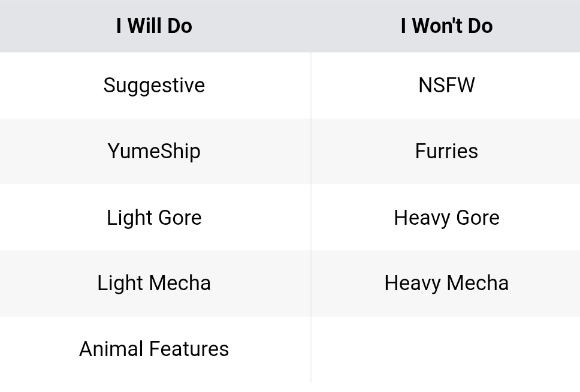Click the Light Mecha text

click(154, 283)
